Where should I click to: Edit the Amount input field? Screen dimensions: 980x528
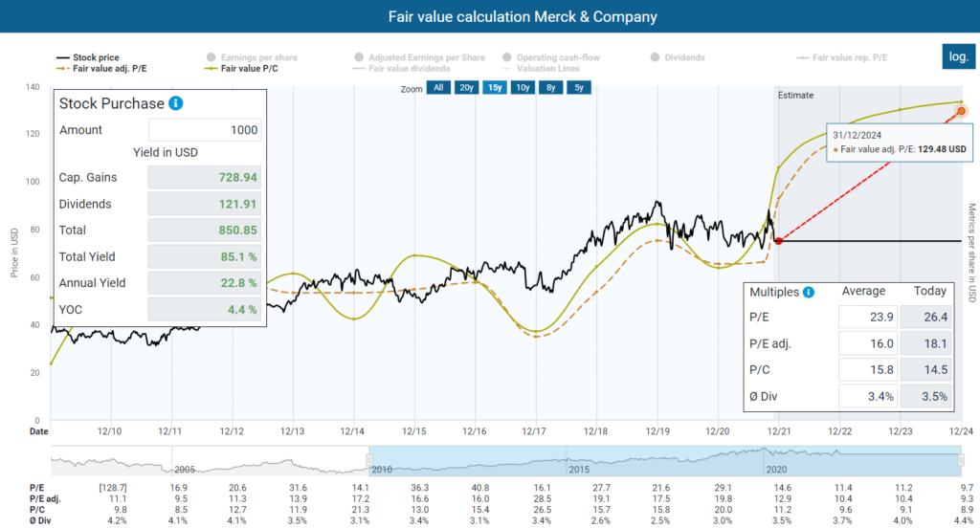205,130
